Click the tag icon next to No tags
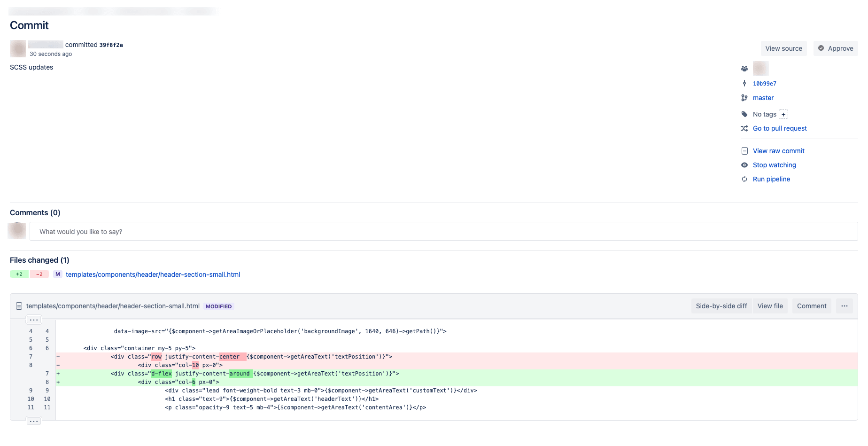Screen dimensions: 868x446 point(744,114)
